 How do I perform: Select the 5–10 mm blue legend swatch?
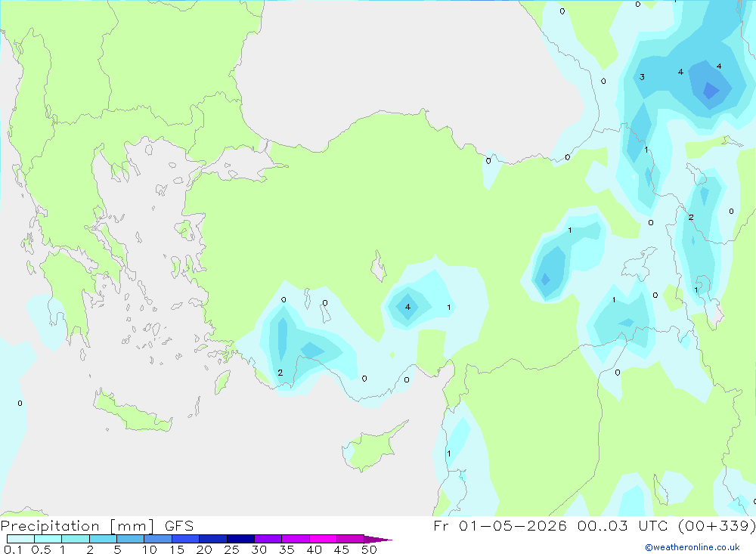(x=131, y=539)
